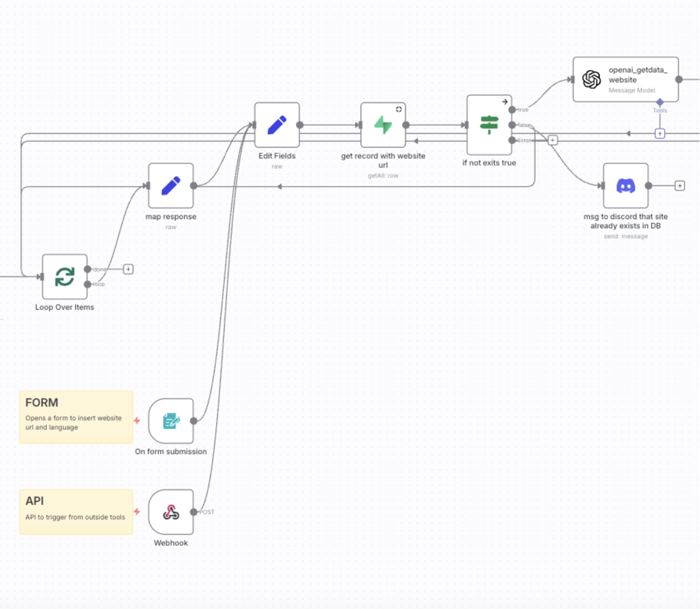Click the true output of if node
Screen dimensions: 700x609
tap(512, 110)
